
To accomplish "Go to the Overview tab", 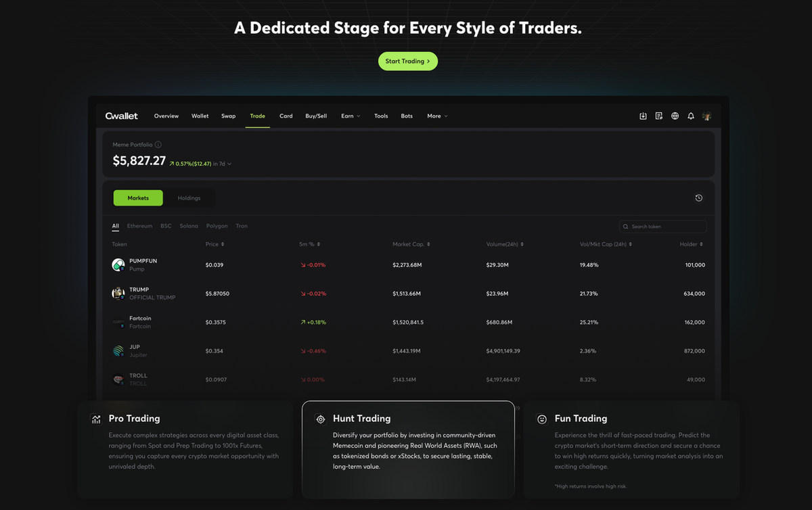I will tap(166, 116).
